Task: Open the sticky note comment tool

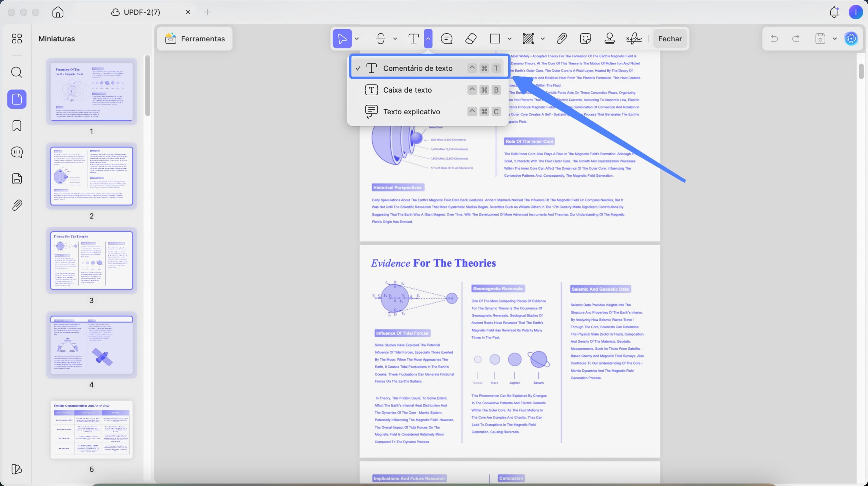Action: coord(447,39)
